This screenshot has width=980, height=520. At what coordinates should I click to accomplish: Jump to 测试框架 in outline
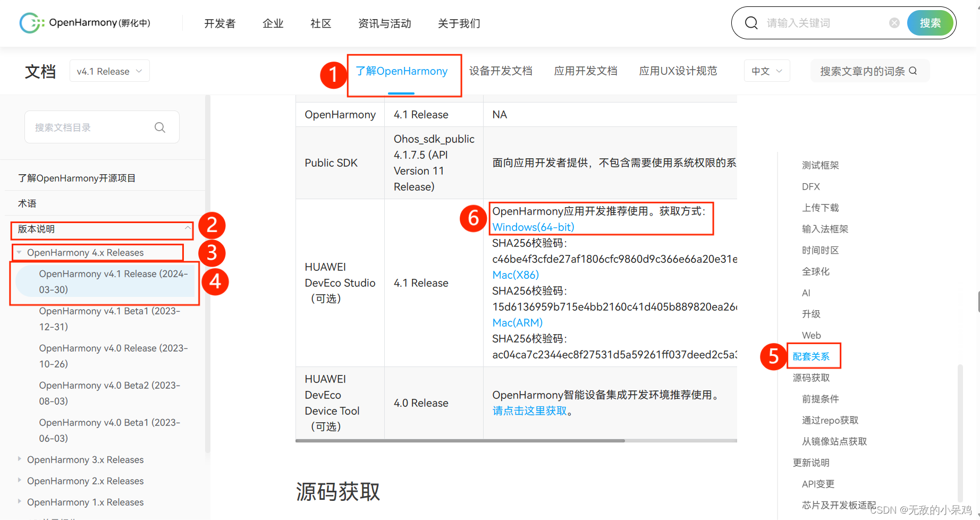point(820,165)
